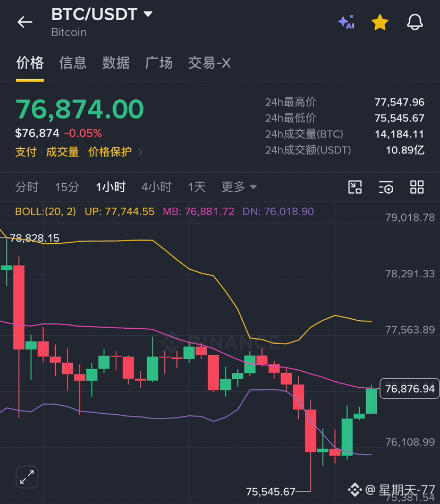Switch to the 交易-X tab
Image resolution: width=440 pixels, height=504 pixels.
tap(209, 63)
